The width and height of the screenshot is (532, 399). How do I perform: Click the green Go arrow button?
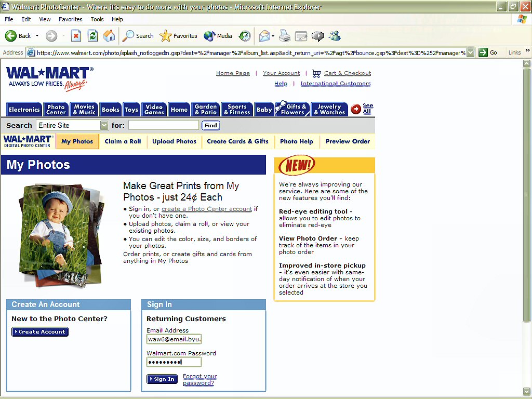(x=483, y=52)
